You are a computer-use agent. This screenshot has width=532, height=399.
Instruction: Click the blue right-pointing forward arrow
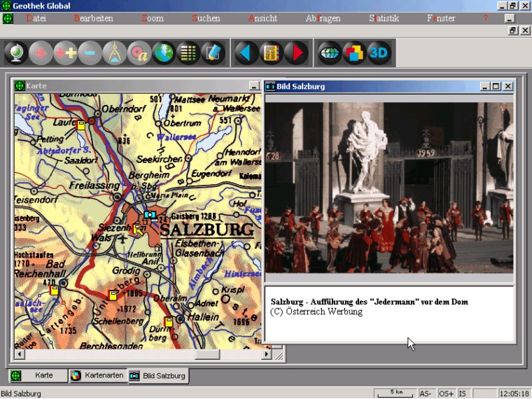point(297,53)
